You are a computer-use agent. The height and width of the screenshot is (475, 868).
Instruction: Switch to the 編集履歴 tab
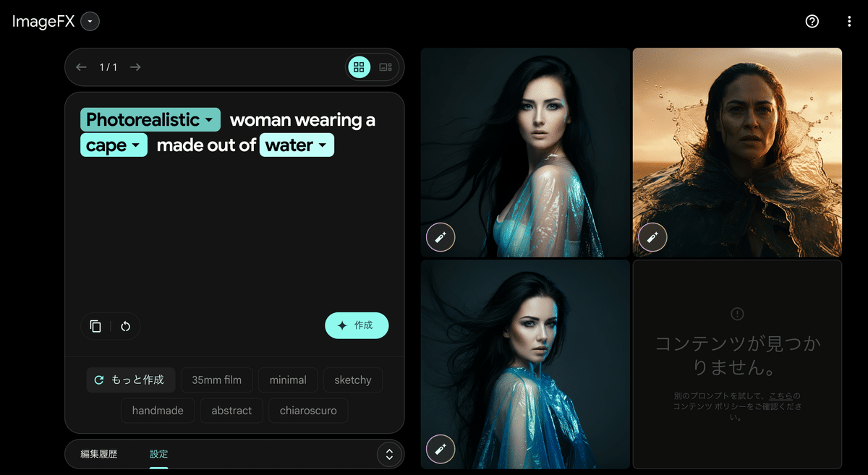click(100, 454)
